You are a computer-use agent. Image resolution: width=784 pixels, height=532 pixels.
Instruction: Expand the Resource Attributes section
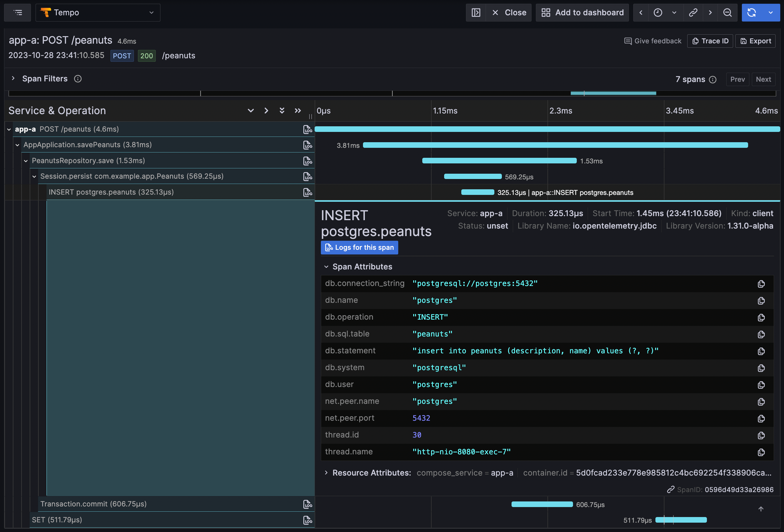coord(326,473)
